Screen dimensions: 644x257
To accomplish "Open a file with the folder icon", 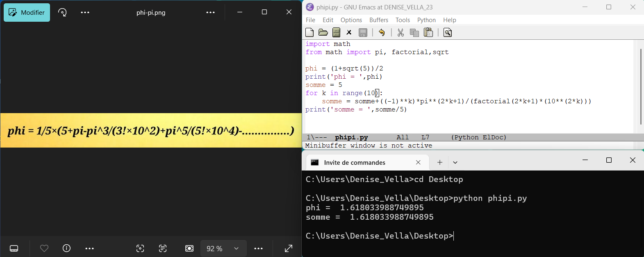I will (x=323, y=32).
